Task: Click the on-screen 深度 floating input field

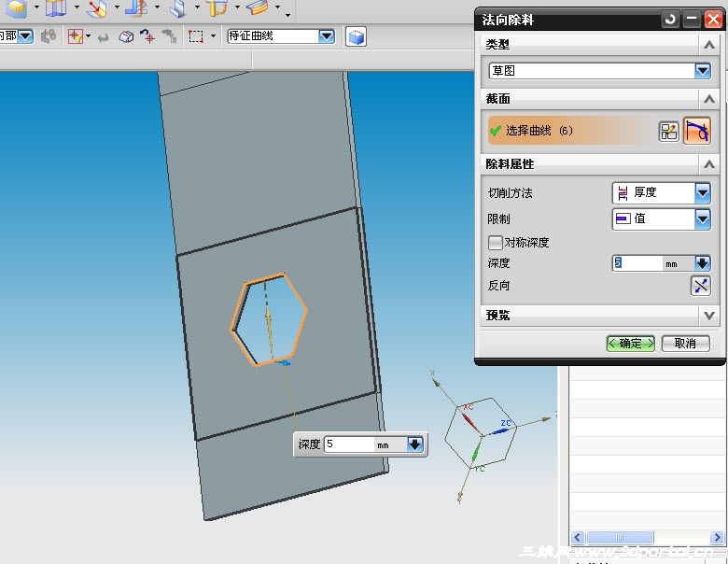Action: pos(349,444)
